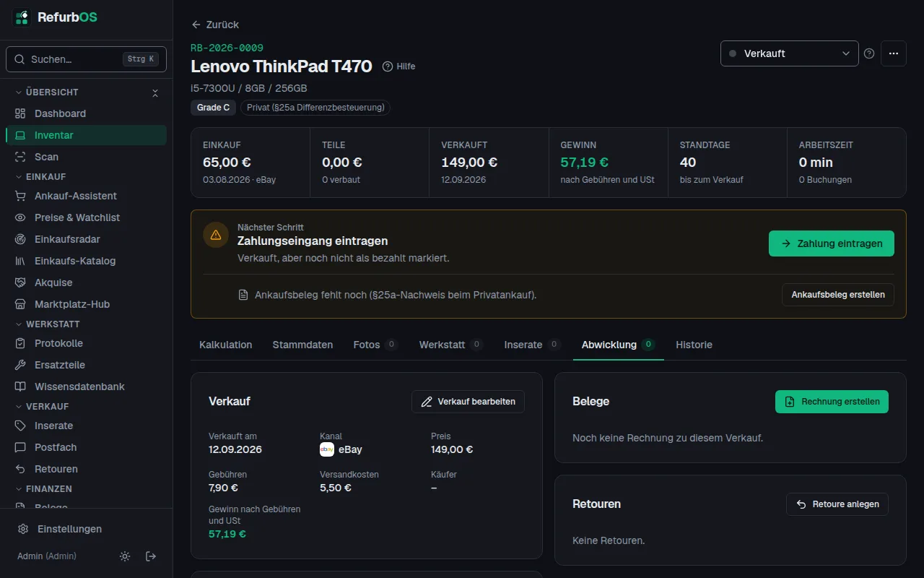Viewport: 924px width, 578px height.
Task: Open Protokolle in the sidebar
Action: 86,343
